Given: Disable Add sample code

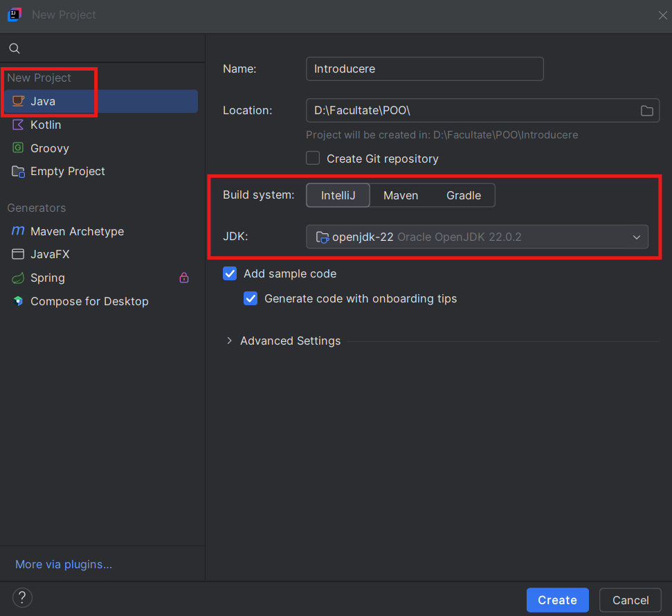Looking at the screenshot, I should pyautogui.click(x=229, y=273).
